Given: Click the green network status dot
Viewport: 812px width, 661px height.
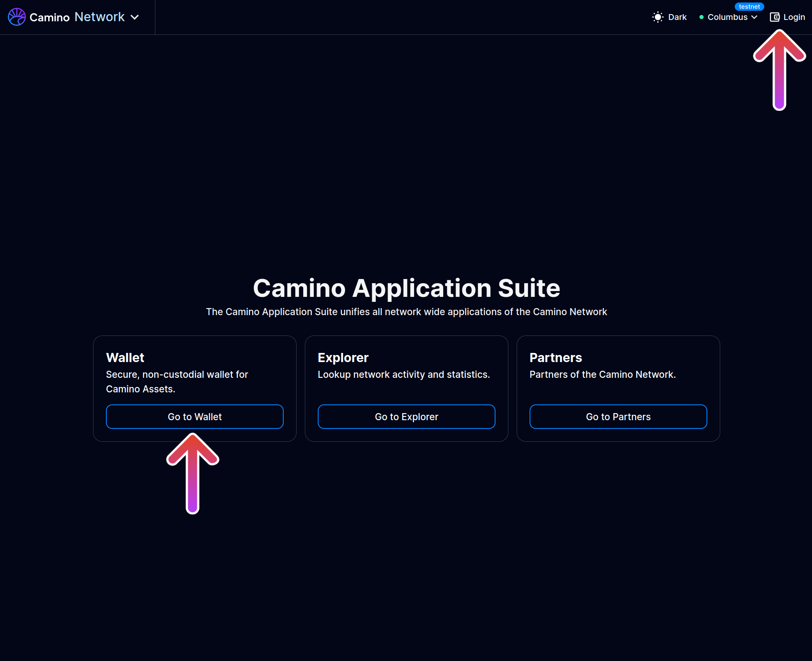Looking at the screenshot, I should [x=702, y=17].
